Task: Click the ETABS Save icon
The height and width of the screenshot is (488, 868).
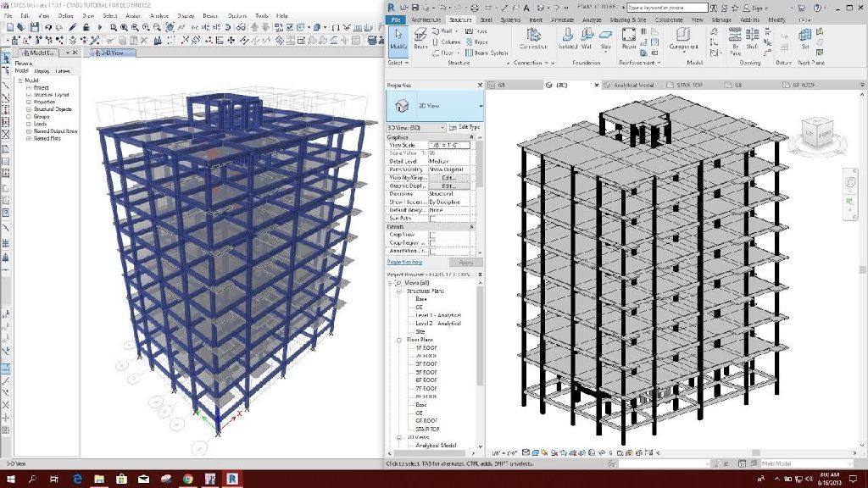Action: click(x=34, y=27)
